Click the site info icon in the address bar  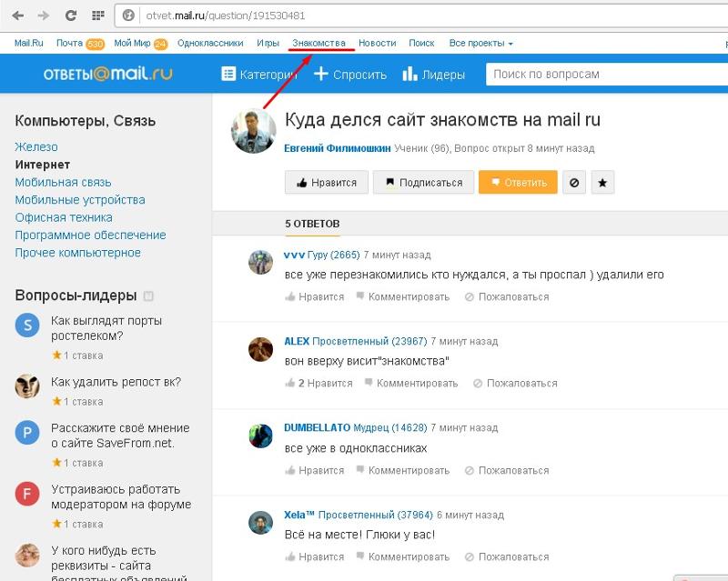128,15
